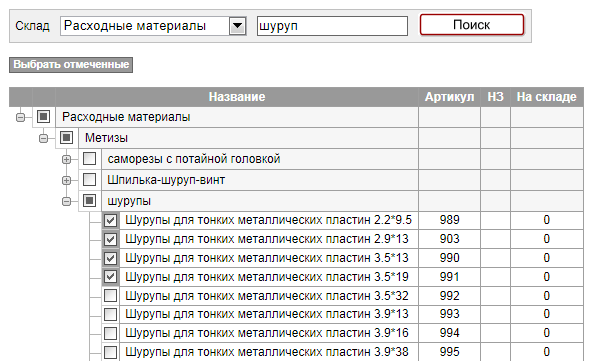
Task: Check Шурупы 3.5*32 checkbox
Action: (111, 296)
